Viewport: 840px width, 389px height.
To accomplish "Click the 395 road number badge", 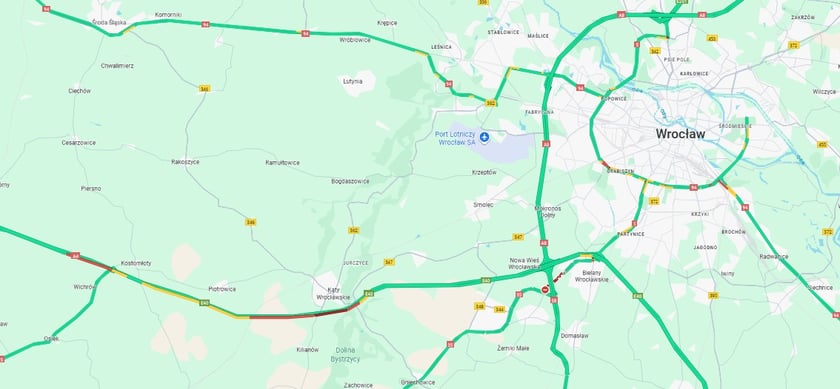I will point(713,295).
